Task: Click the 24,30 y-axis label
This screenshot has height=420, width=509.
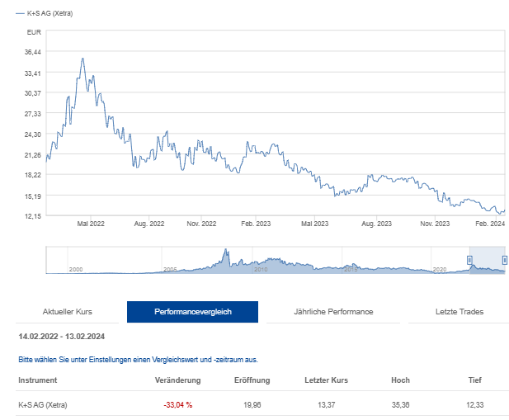Action: coord(33,134)
